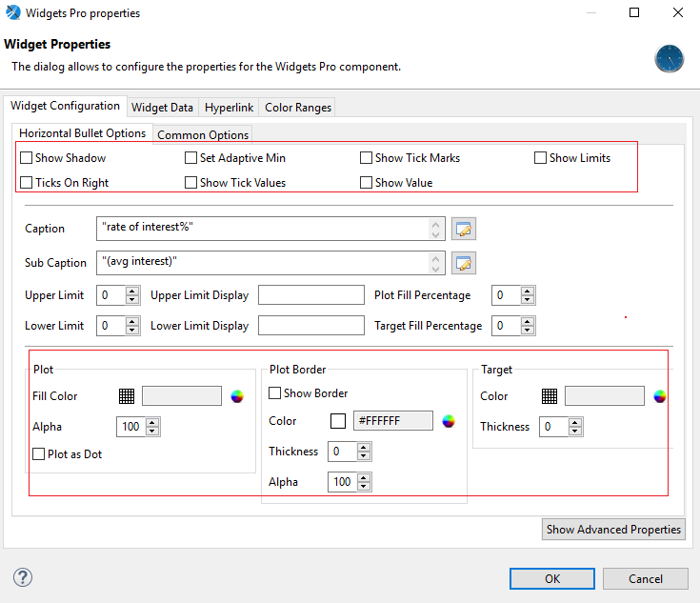Check the Show Limits box

(540, 158)
